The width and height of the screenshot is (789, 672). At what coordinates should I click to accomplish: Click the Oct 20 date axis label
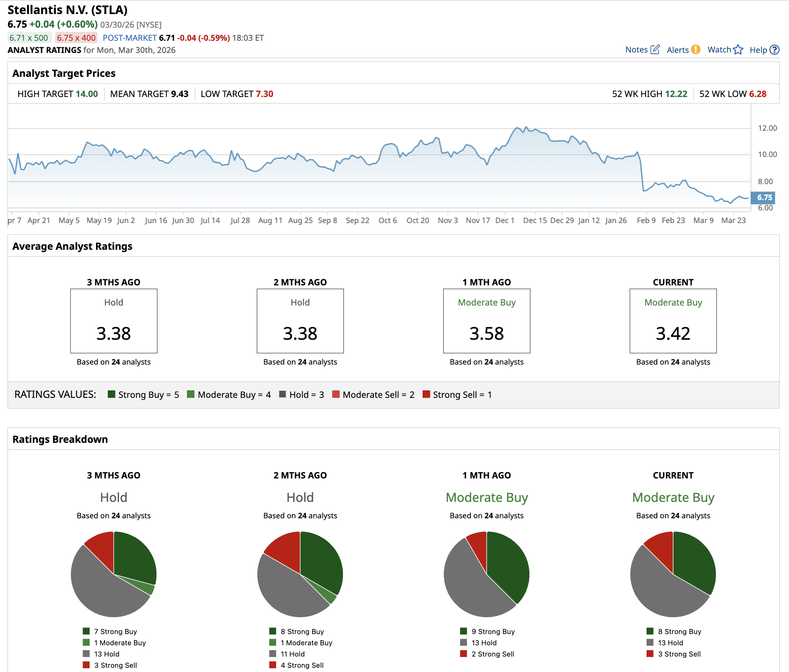418,220
